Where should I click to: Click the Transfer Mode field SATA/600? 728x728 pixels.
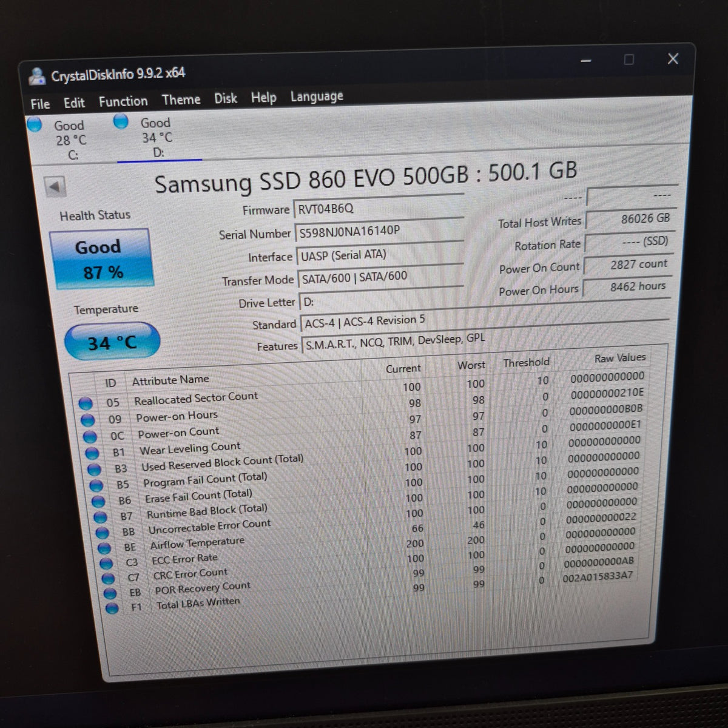380,277
